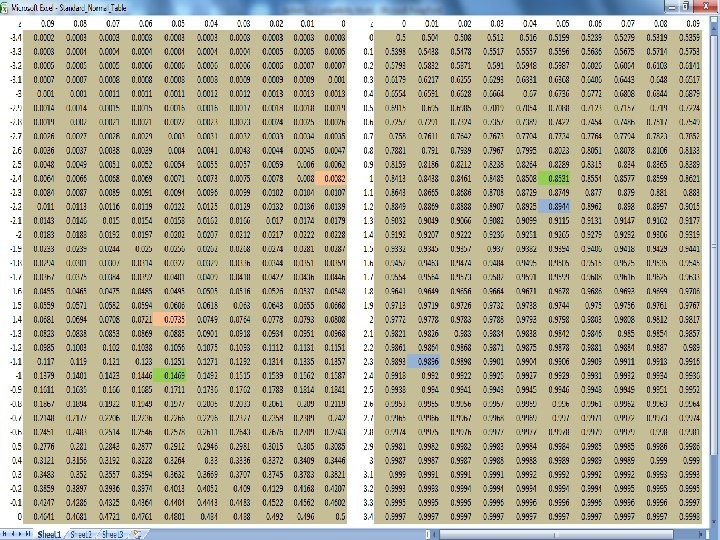Restore down the Excel window

686,6
